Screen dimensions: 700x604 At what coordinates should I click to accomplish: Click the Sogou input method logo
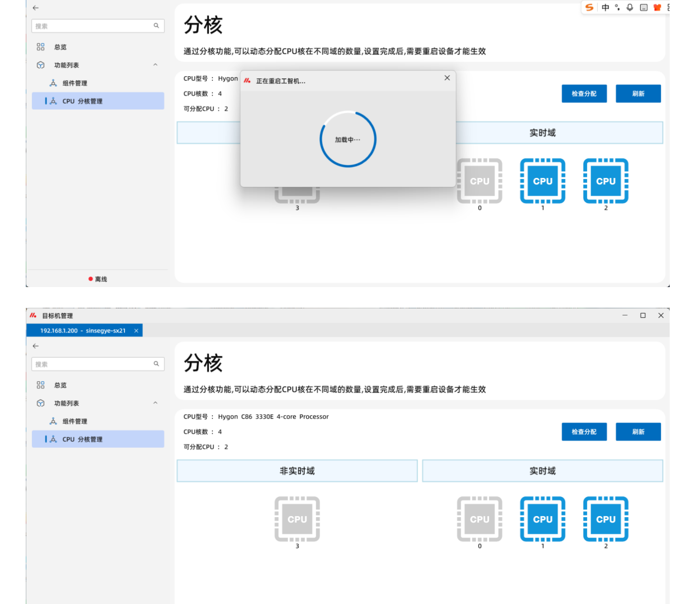coord(589,8)
